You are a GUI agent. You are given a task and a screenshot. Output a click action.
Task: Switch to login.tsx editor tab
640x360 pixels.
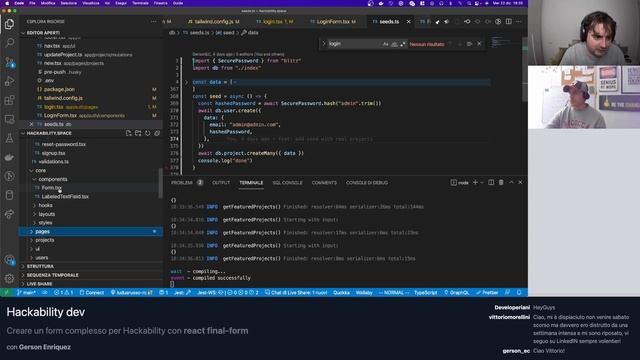point(274,22)
